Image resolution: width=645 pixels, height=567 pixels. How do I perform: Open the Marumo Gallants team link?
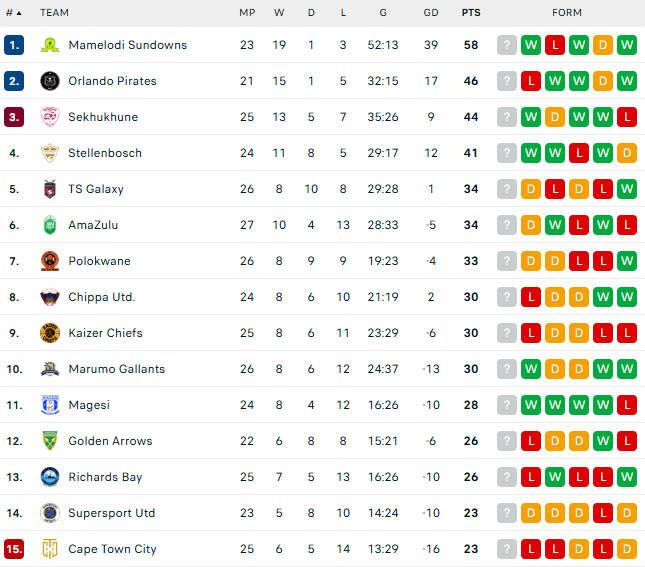coord(117,369)
